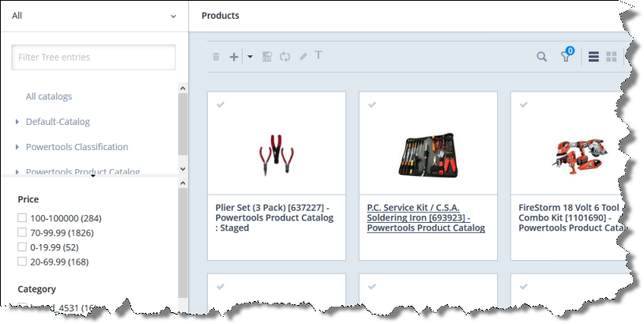Click the plus icon to create product
This screenshot has height=324, width=644.
click(x=234, y=57)
